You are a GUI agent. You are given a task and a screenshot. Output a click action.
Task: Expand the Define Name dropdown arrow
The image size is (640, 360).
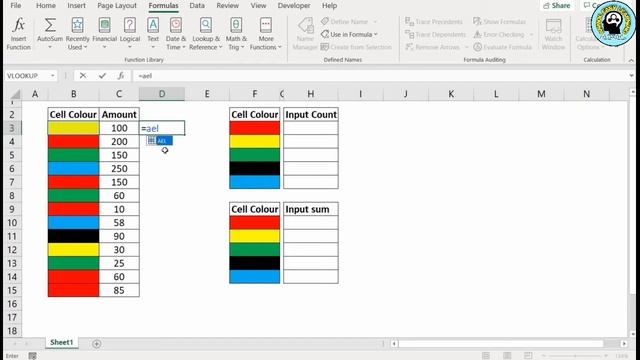tap(375, 22)
